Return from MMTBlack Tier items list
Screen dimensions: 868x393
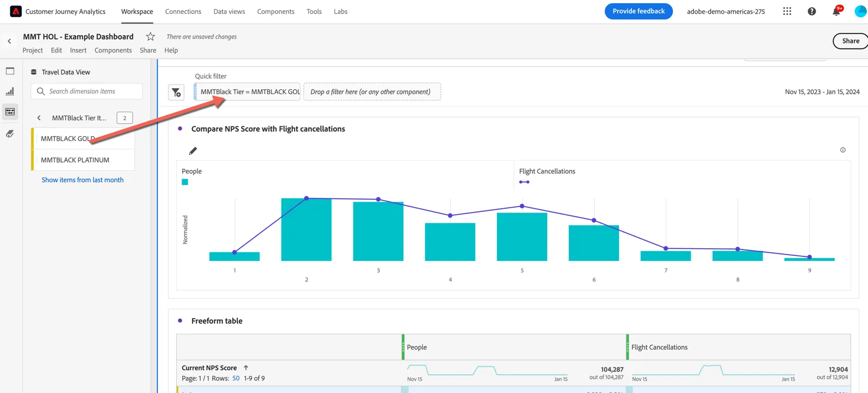pyautogui.click(x=39, y=118)
